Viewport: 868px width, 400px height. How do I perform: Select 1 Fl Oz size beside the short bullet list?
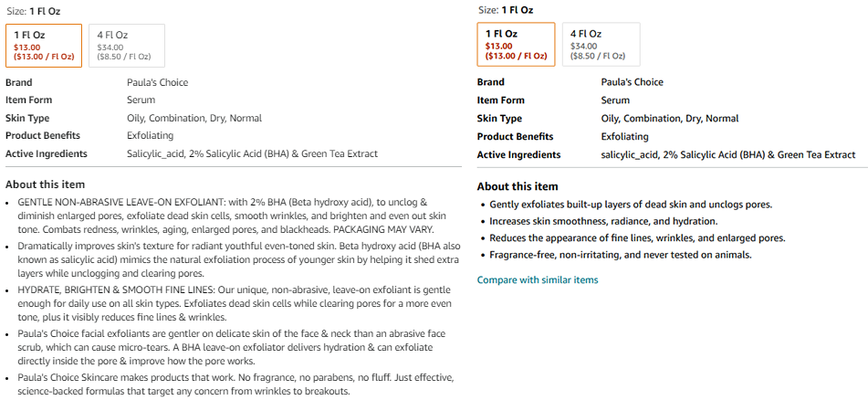point(516,44)
